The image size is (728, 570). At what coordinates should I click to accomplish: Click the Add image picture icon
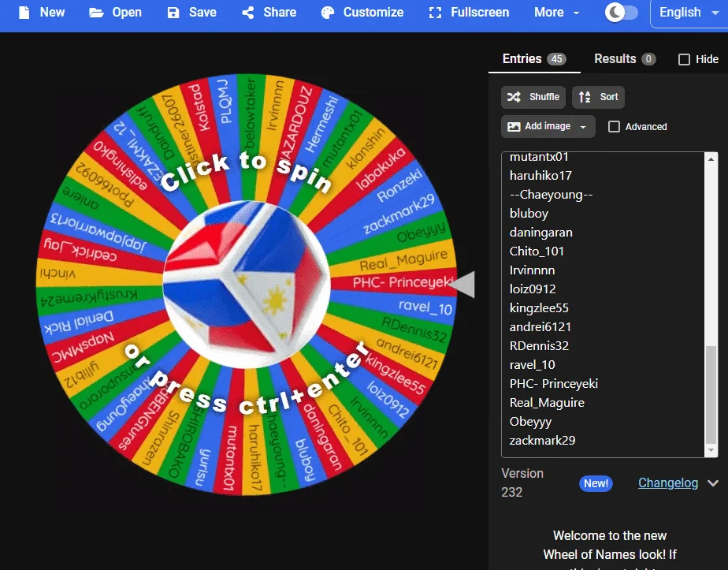514,126
